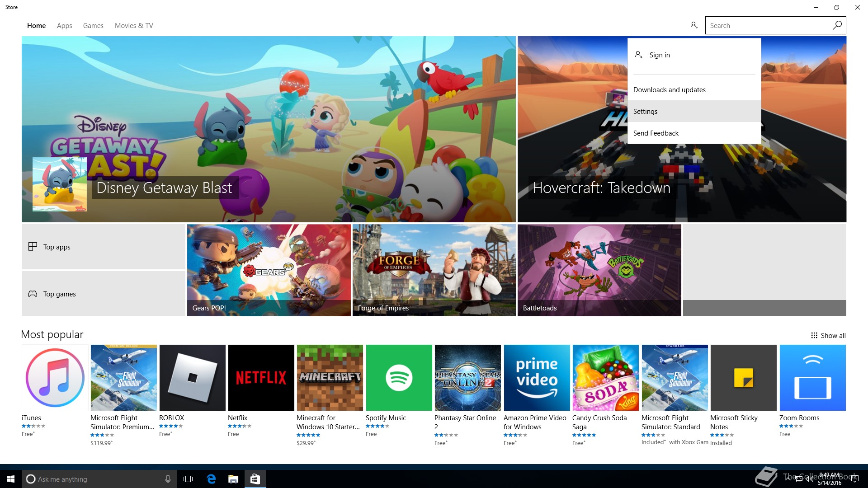Click the $29.99 Minecraft price
The width and height of the screenshot is (868, 488).
(x=306, y=443)
